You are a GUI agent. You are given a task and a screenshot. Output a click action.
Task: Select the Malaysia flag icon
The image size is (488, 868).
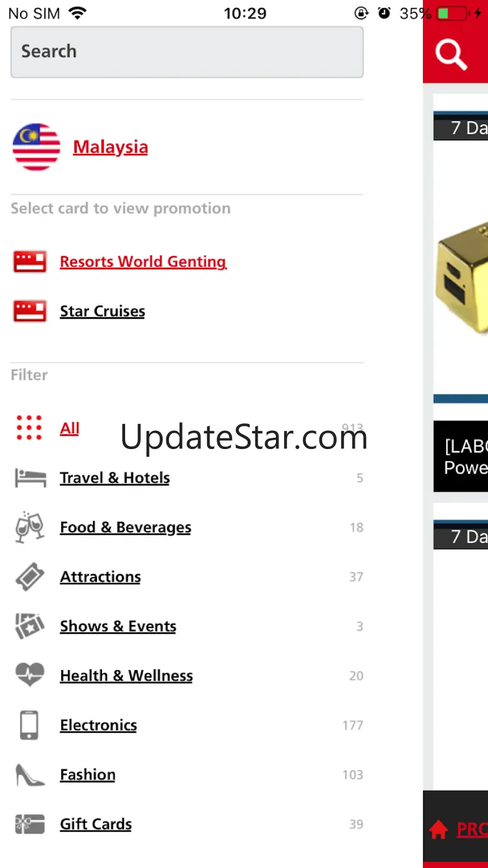36,147
